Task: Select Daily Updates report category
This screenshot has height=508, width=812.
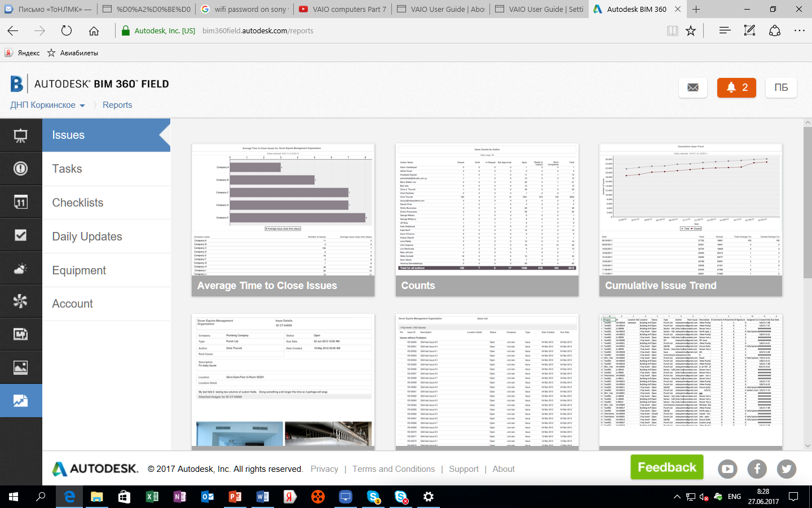Action: (106, 237)
